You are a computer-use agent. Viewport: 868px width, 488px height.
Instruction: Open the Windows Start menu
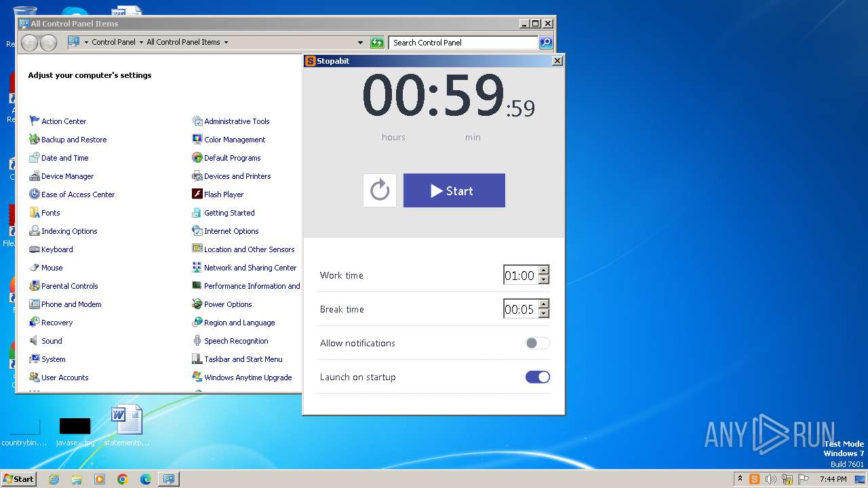point(18,479)
